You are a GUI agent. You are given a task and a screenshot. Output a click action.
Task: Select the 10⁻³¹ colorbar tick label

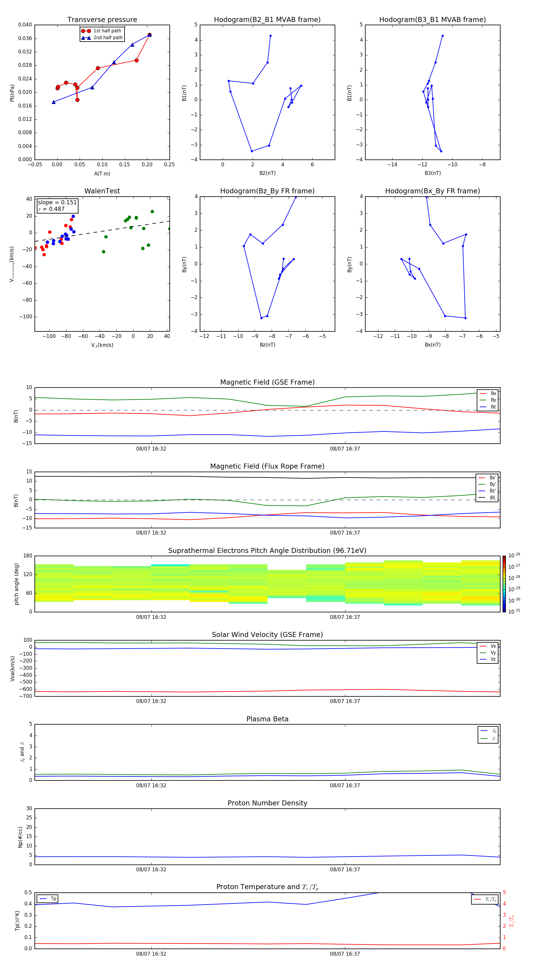[514, 611]
